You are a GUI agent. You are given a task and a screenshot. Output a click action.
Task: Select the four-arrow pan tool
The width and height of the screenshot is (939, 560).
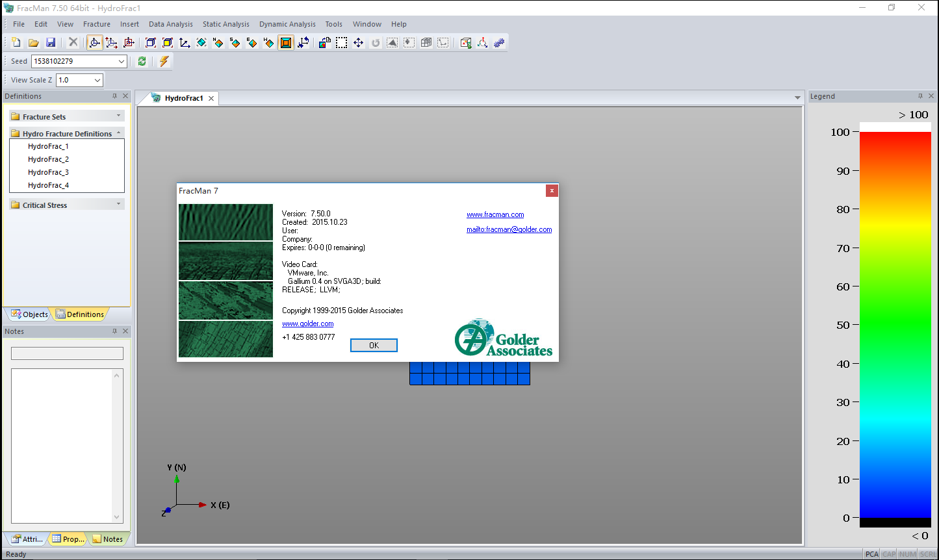click(x=358, y=42)
